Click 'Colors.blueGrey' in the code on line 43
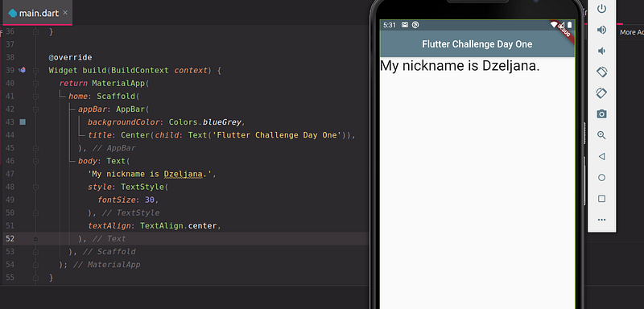 (204, 122)
